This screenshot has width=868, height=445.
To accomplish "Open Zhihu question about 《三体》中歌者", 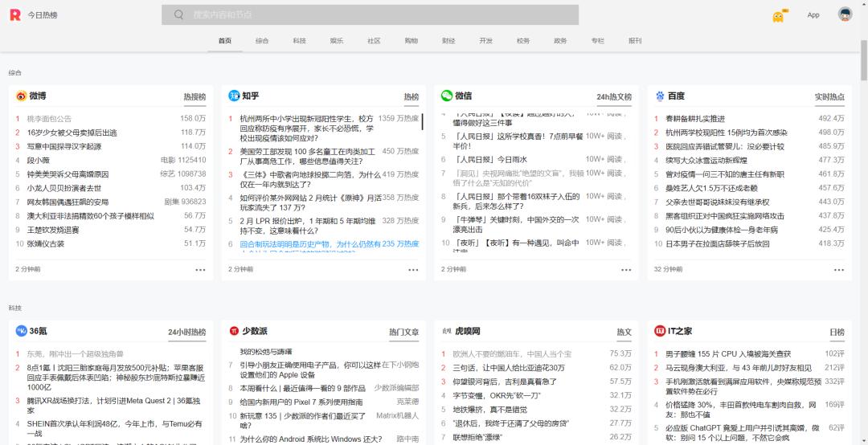I will (310, 179).
